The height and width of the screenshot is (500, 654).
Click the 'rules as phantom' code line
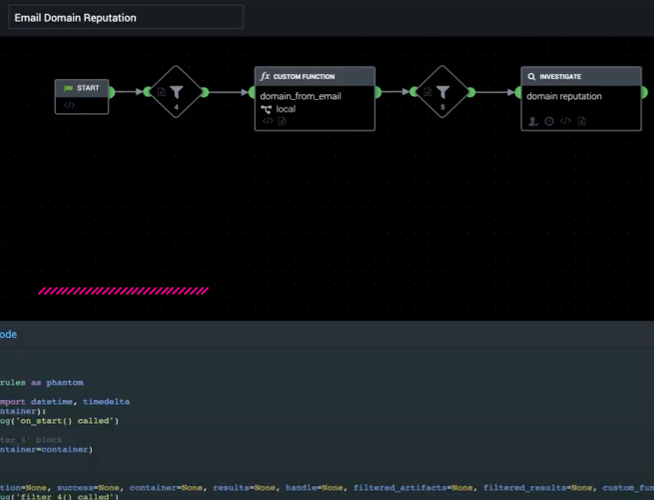tap(41, 383)
